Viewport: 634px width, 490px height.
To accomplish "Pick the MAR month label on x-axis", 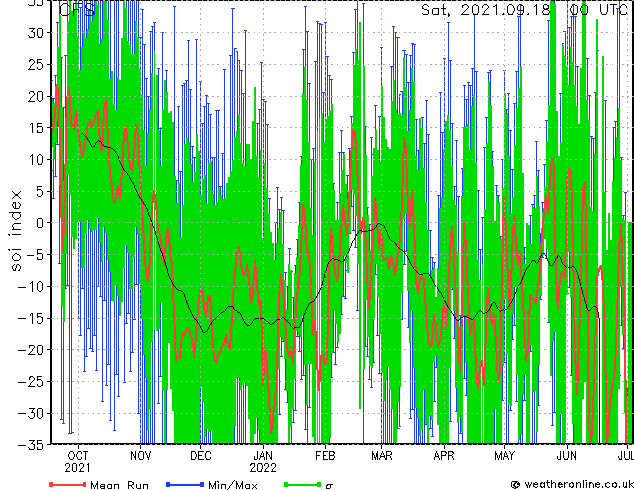I will pyautogui.click(x=381, y=454).
